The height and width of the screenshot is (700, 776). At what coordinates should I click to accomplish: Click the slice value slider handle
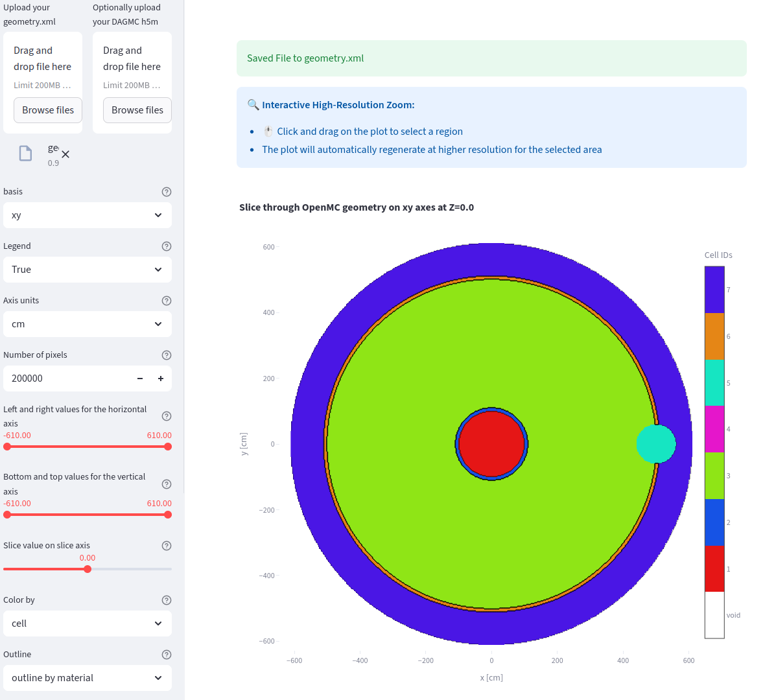[x=88, y=569]
